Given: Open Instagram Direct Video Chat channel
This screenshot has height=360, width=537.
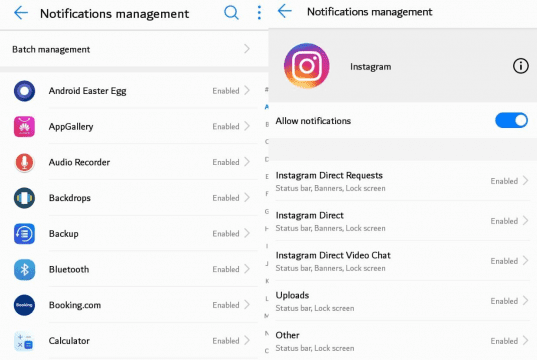Looking at the screenshot, I should [403, 261].
